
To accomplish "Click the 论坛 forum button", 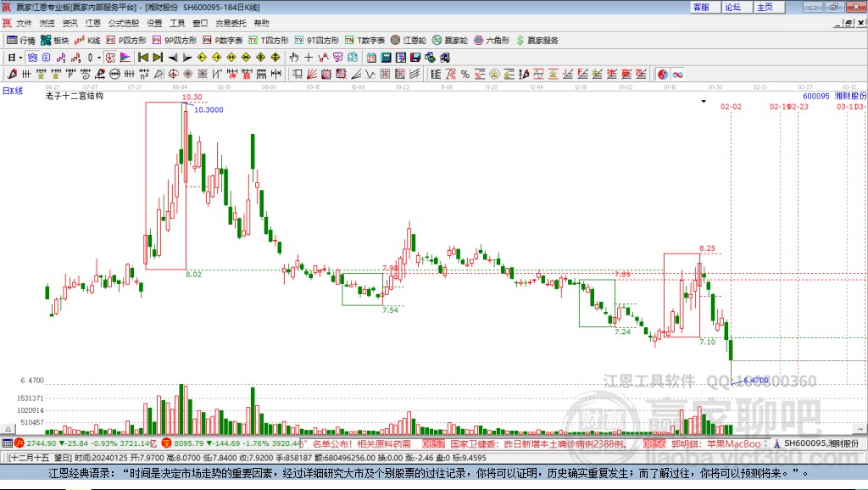I will (x=737, y=7).
